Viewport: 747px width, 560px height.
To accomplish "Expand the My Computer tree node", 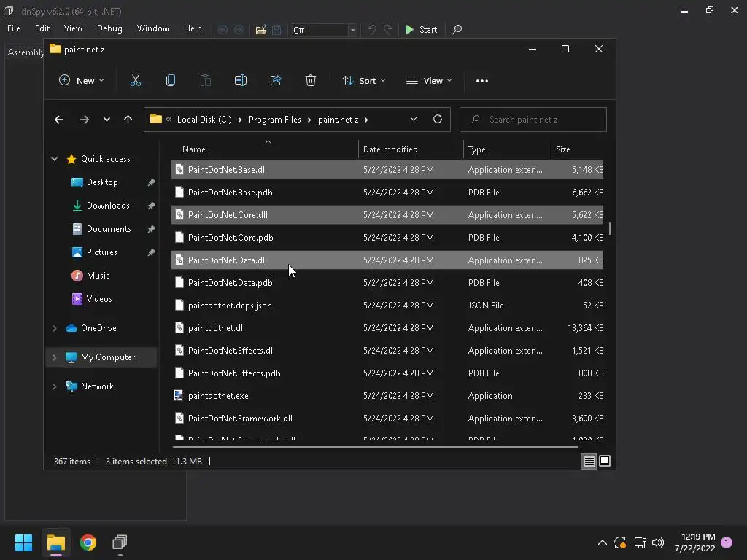I will point(54,357).
